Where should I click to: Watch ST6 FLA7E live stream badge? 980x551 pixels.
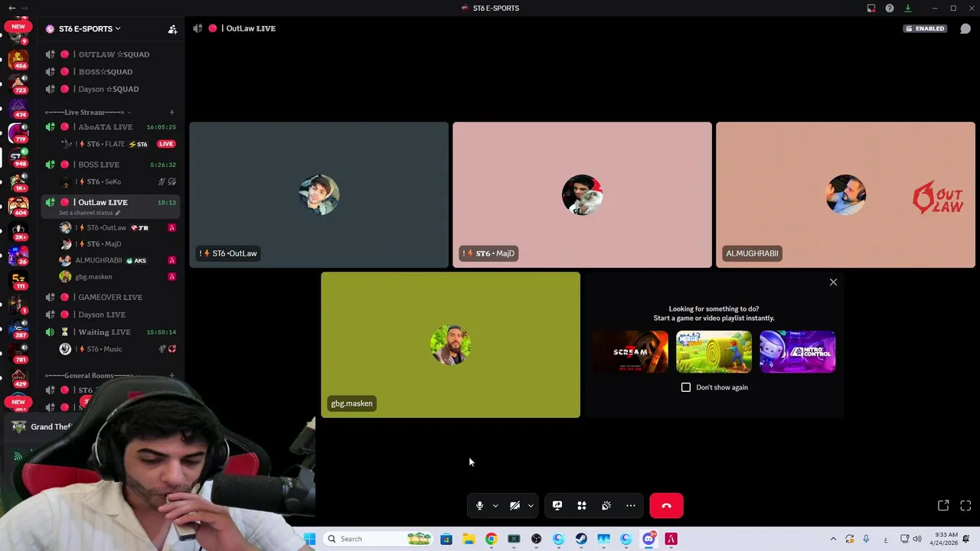[x=166, y=144]
